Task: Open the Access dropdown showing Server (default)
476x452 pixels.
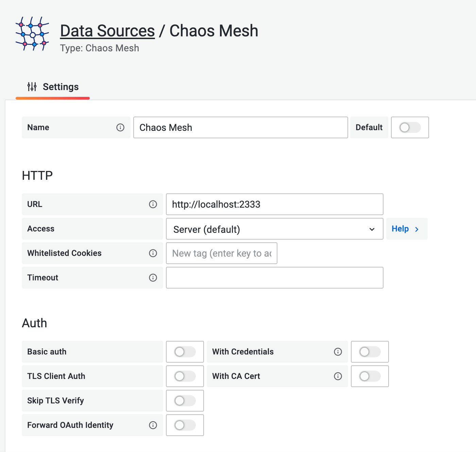Action: (x=274, y=229)
